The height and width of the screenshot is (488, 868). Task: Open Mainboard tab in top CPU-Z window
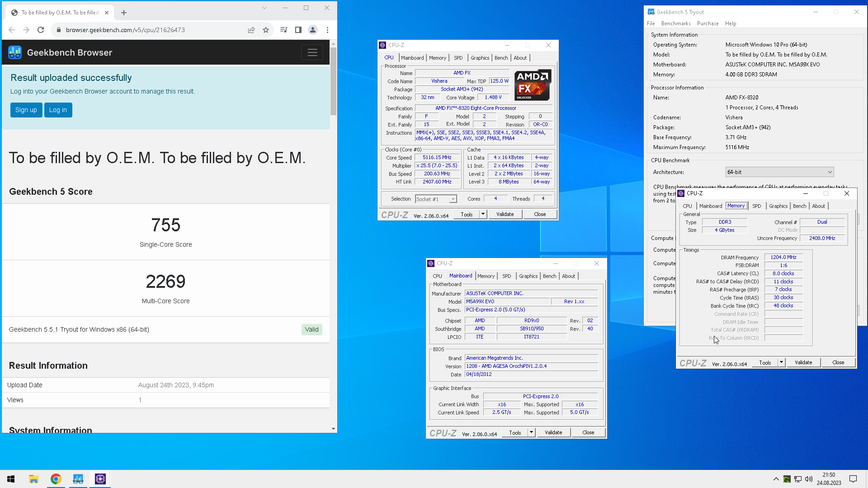[412, 58]
